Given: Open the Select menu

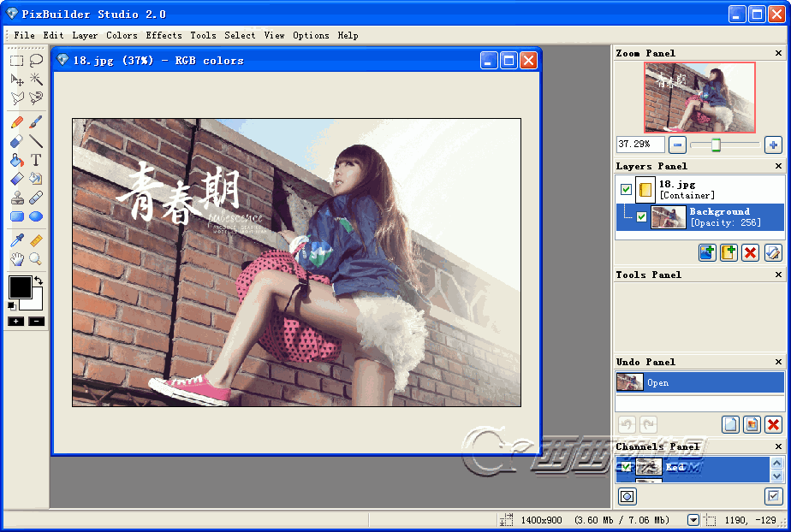Looking at the screenshot, I should pos(240,35).
